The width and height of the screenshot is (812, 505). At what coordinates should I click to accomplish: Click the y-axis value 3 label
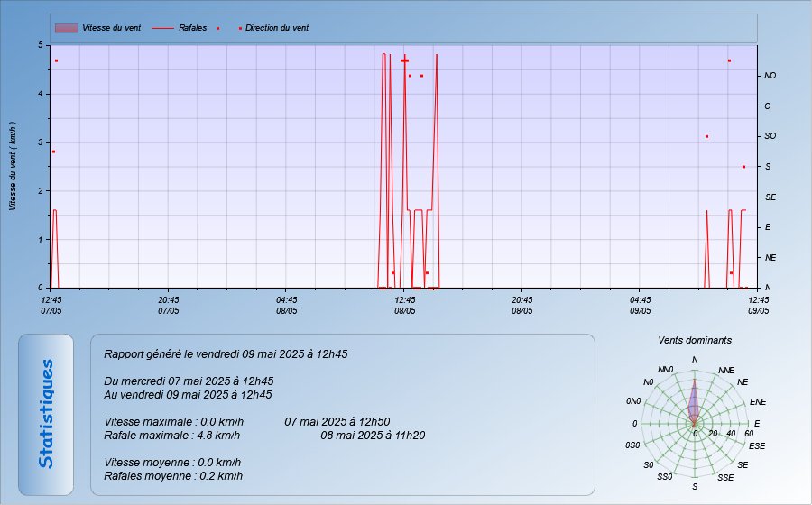41,142
